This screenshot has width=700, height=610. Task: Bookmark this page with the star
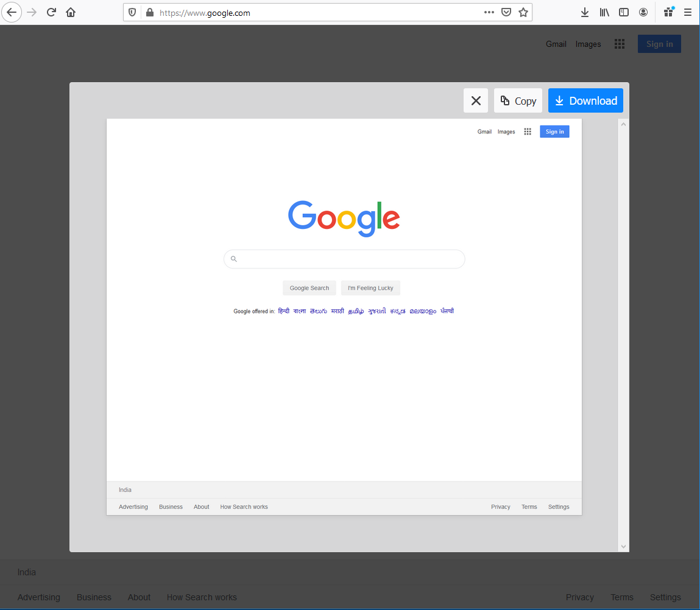523,13
